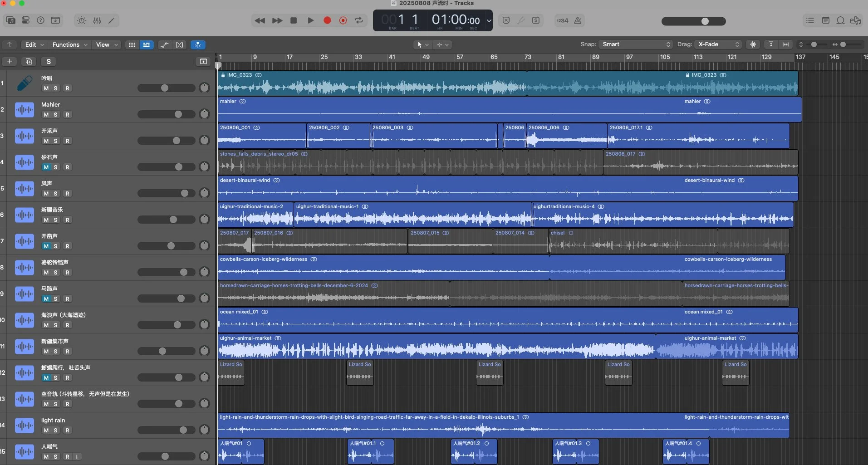The height and width of the screenshot is (465, 868).
Task: Toggle the Catch Playhead icon
Action: pyautogui.click(x=198, y=45)
